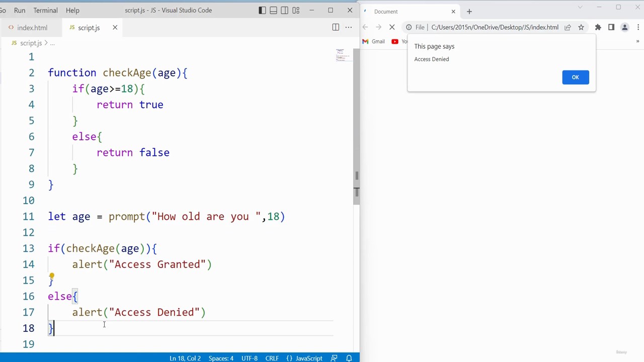Toggle bottom panel layout icon in VS Code

pyautogui.click(x=273, y=10)
